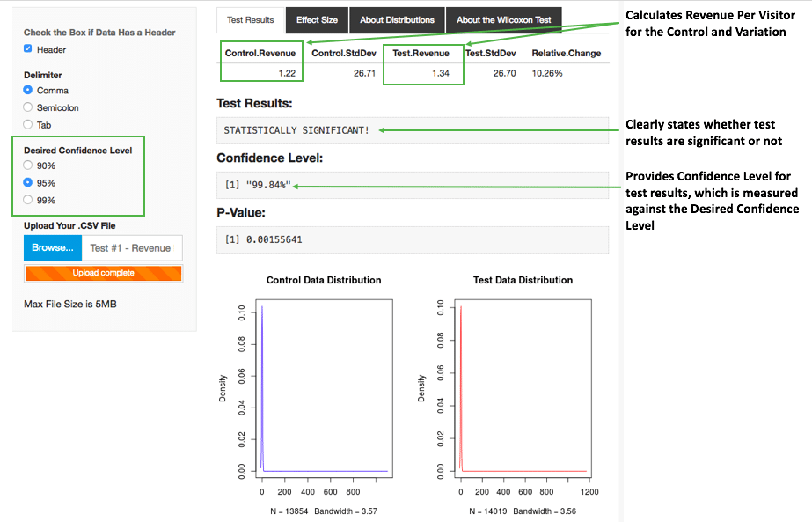Click the Relative.Change column header
Image resolution: width=812 pixels, height=522 pixels.
click(566, 53)
